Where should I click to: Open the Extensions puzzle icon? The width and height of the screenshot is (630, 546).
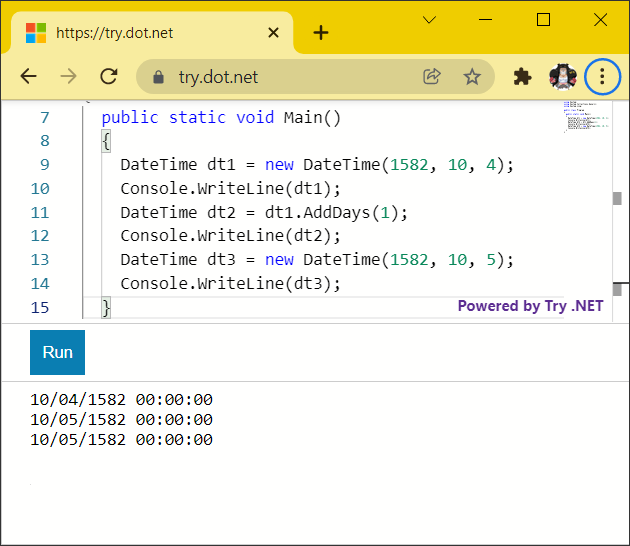522,76
